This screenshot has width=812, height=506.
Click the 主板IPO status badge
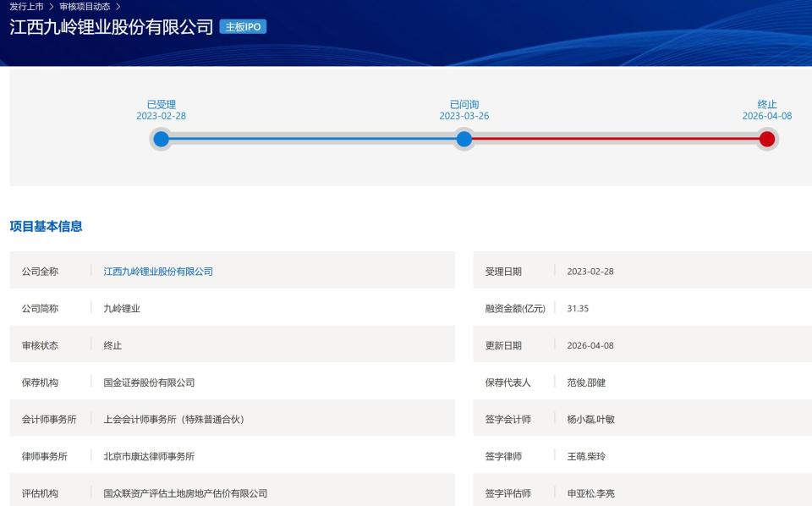(244, 26)
